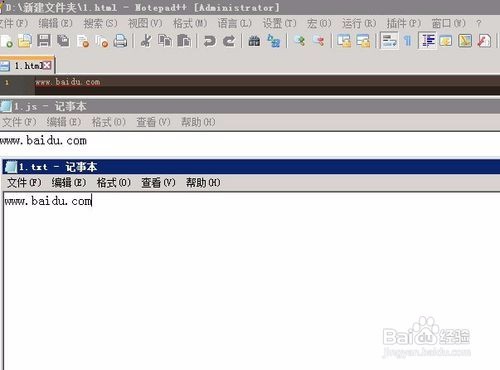
Task: Open 窗口(W) menu in Notepad++
Action: 449,23
